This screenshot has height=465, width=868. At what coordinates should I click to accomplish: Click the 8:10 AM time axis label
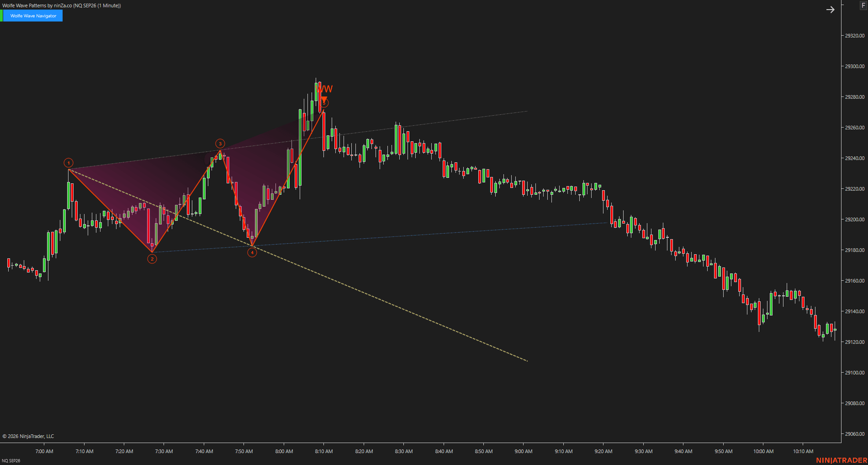(324, 451)
